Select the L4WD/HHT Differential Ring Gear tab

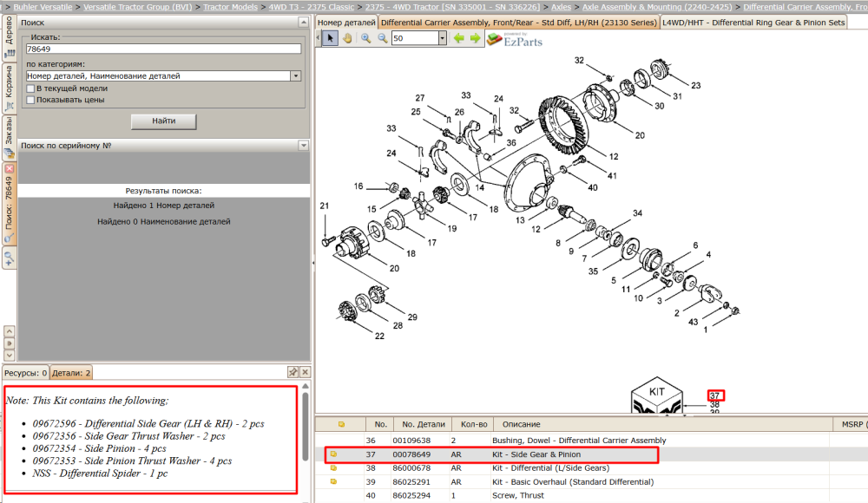tap(753, 23)
